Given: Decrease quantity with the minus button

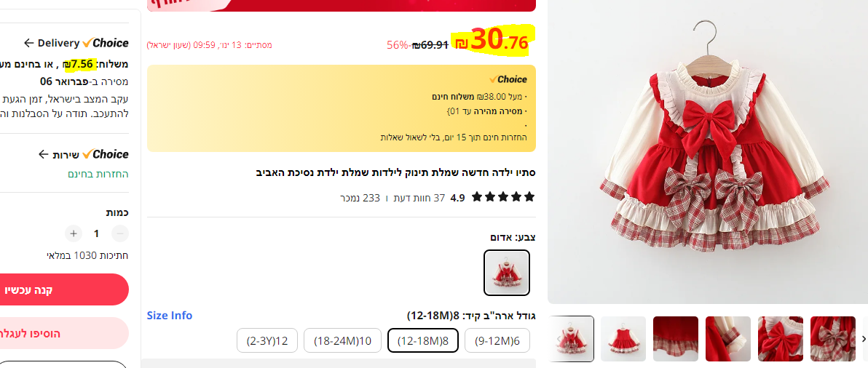Looking at the screenshot, I should [x=120, y=233].
